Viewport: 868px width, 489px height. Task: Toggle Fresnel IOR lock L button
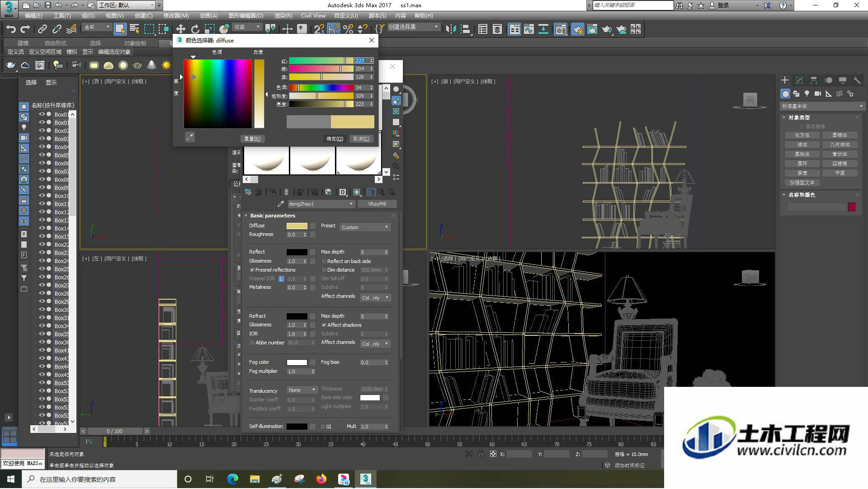click(281, 279)
